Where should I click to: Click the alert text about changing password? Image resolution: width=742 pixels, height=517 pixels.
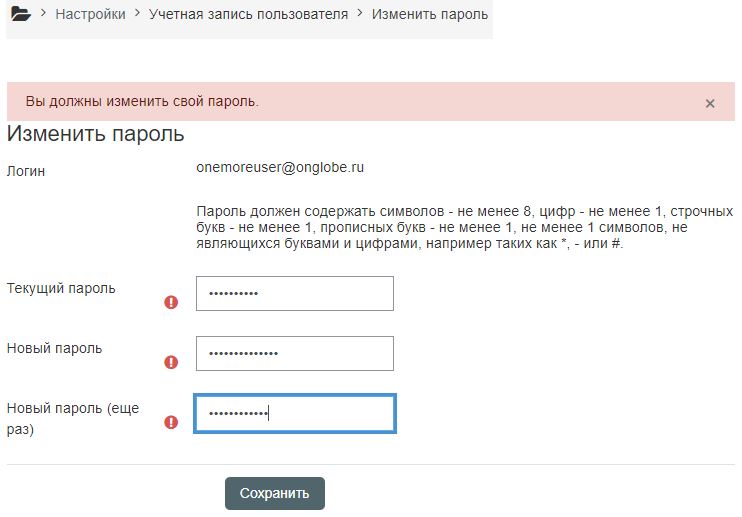tap(142, 102)
